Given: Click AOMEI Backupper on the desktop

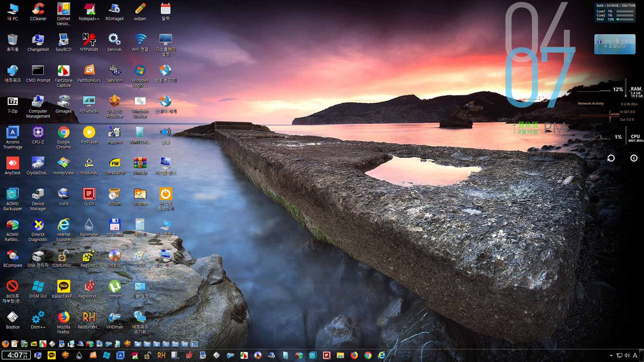Looking at the screenshot, I should pos(13,199).
